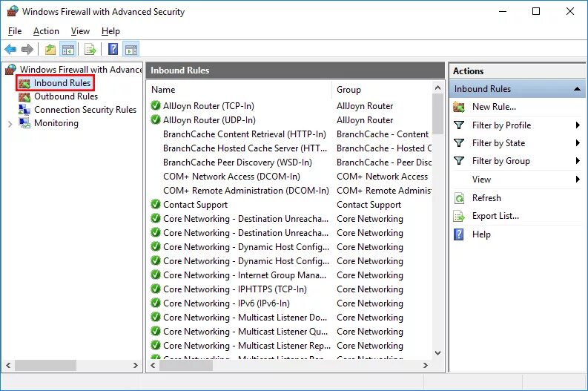
Task: Click the Refresh action icon
Action: click(459, 198)
